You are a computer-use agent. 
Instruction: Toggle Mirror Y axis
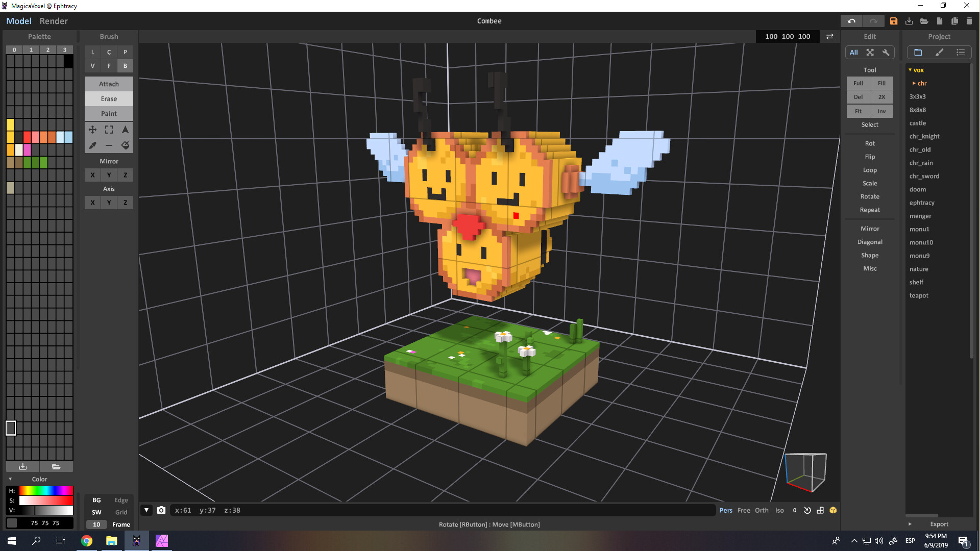pyautogui.click(x=109, y=175)
